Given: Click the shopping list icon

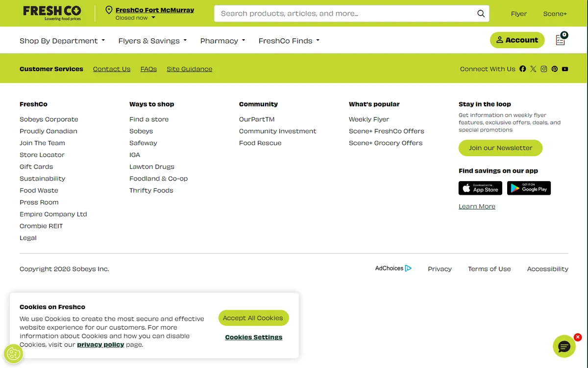Looking at the screenshot, I should tap(561, 40).
